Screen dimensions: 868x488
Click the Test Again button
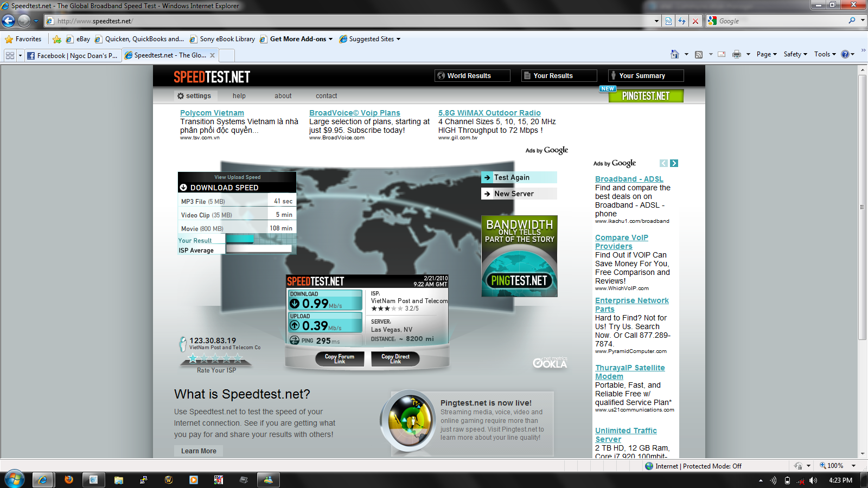tap(519, 177)
